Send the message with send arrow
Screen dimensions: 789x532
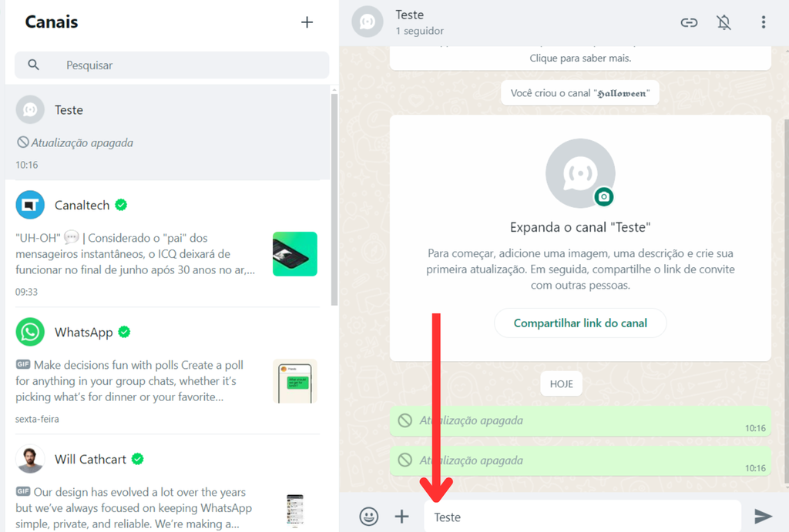(x=763, y=517)
